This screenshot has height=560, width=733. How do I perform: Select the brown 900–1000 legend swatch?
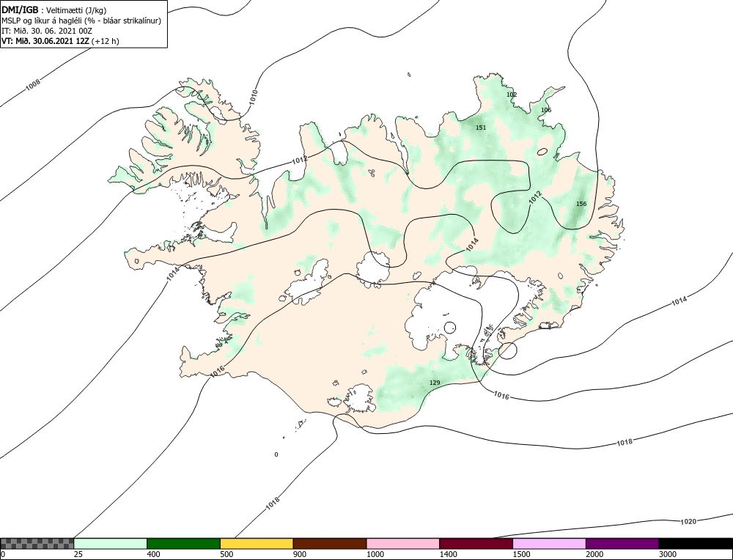click(x=330, y=543)
